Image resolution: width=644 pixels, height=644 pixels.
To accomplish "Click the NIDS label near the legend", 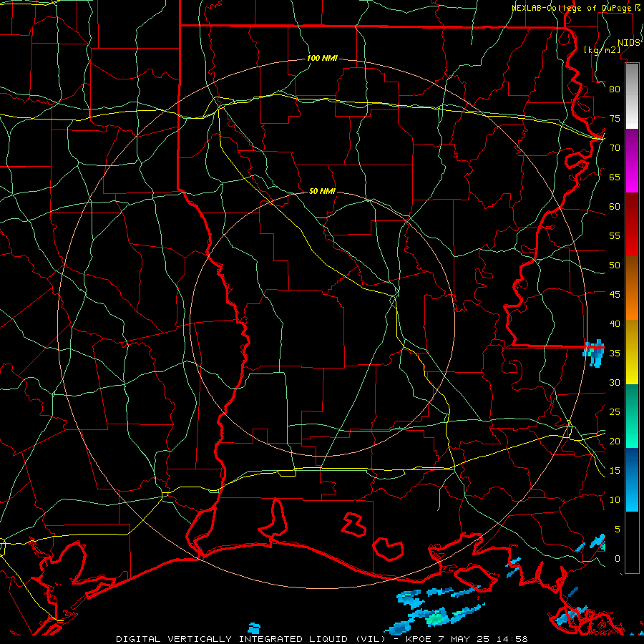I will pyautogui.click(x=628, y=43).
